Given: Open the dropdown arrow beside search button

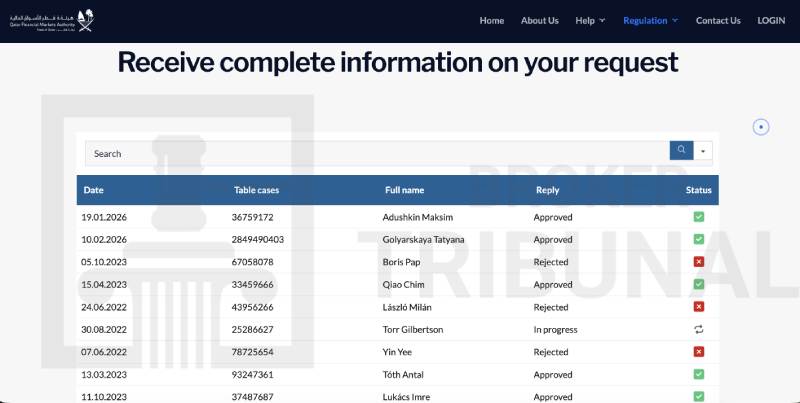Looking at the screenshot, I should (x=703, y=151).
